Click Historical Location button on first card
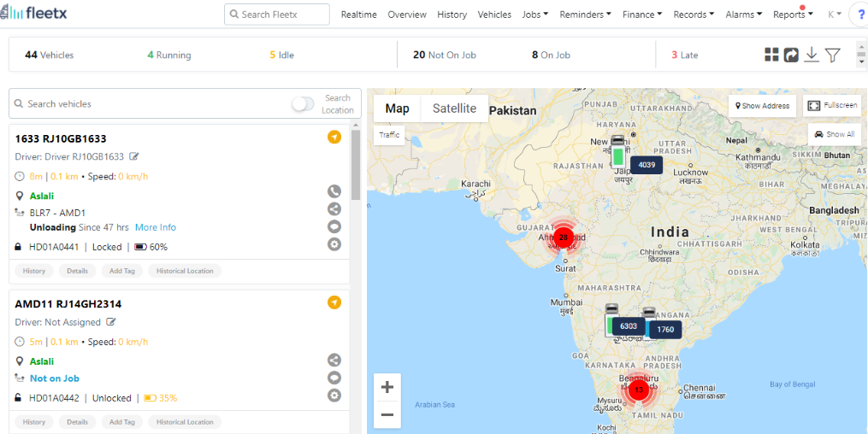The width and height of the screenshot is (868, 434). tap(185, 271)
